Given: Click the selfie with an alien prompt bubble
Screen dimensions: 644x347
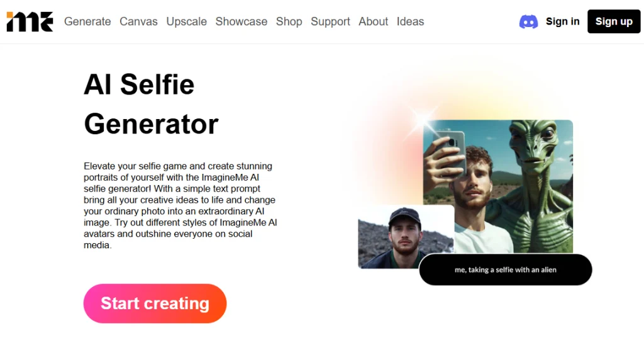Looking at the screenshot, I should click(506, 270).
